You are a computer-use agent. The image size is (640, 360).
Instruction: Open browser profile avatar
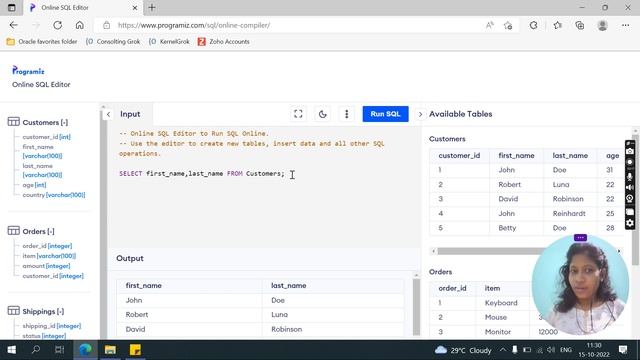tap(602, 25)
